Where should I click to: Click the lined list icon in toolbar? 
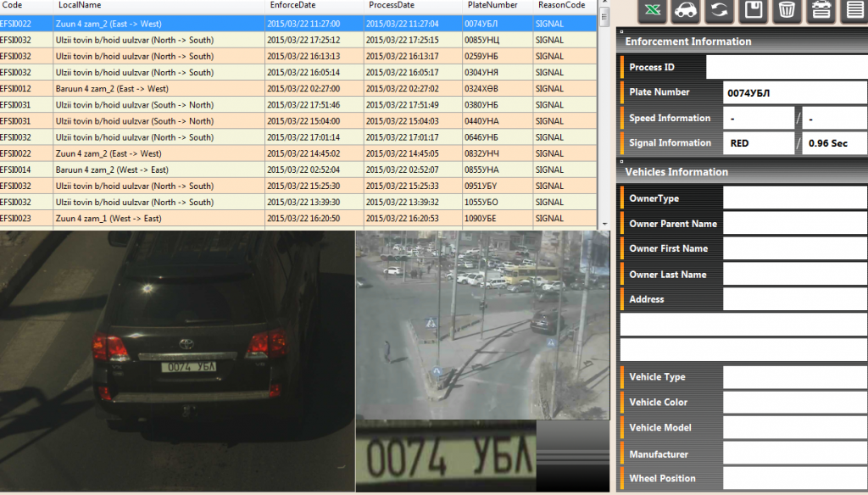(854, 10)
